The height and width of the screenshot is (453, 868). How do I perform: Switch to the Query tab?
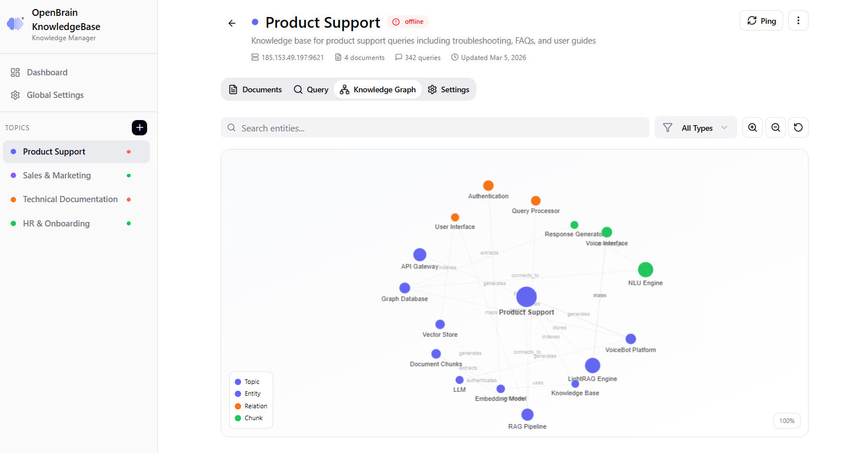pyautogui.click(x=311, y=89)
